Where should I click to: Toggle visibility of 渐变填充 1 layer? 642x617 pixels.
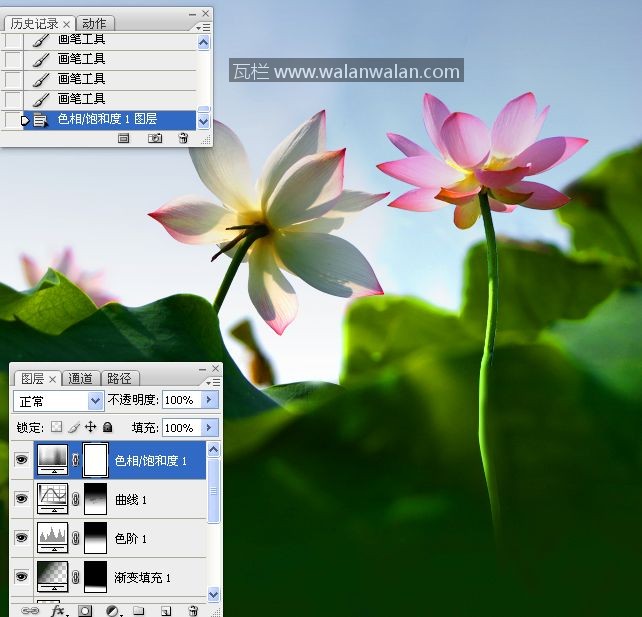tap(21, 577)
